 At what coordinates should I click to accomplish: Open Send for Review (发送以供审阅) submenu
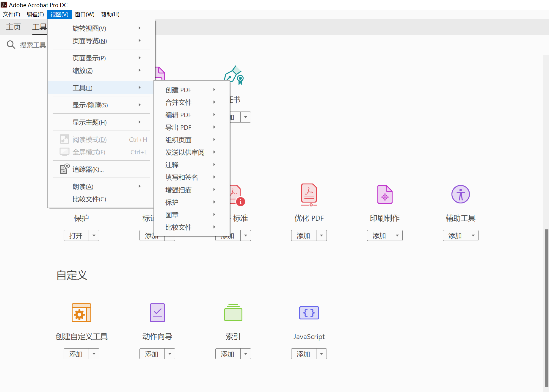(x=192, y=152)
